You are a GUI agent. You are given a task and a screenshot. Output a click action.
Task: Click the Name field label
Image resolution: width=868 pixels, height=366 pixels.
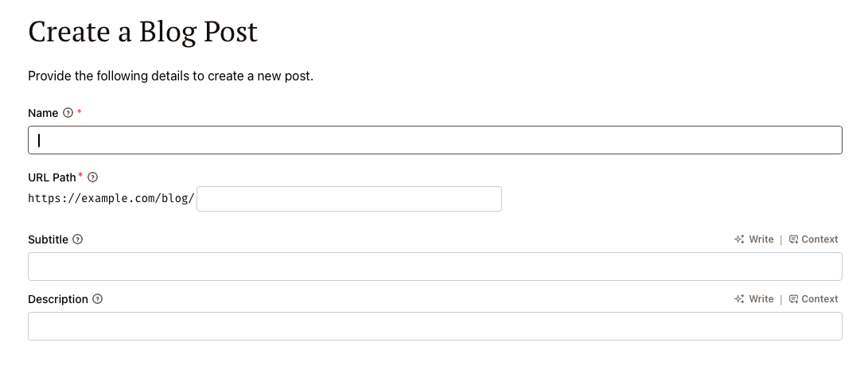tap(43, 113)
